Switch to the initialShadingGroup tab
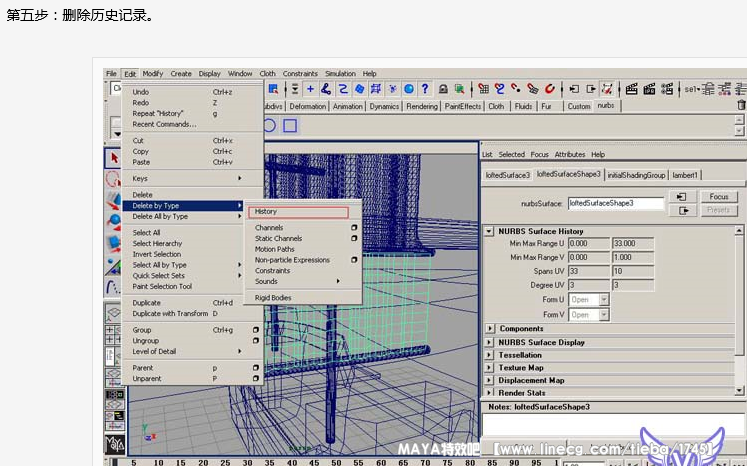747x466 pixels. (636, 175)
